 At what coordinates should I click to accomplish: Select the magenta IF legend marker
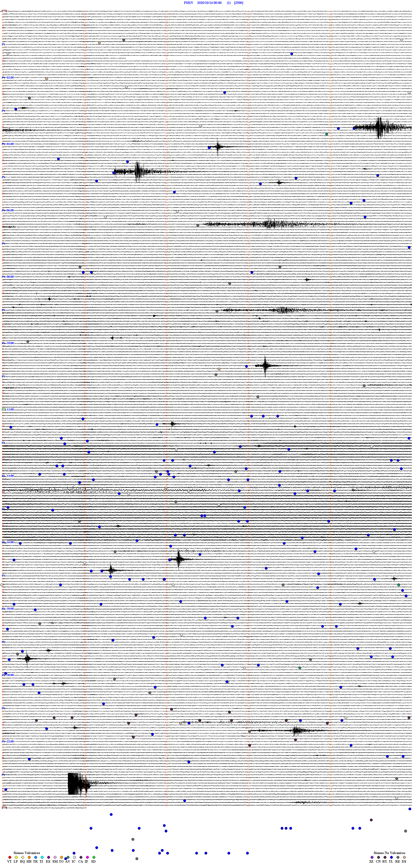coord(87,857)
